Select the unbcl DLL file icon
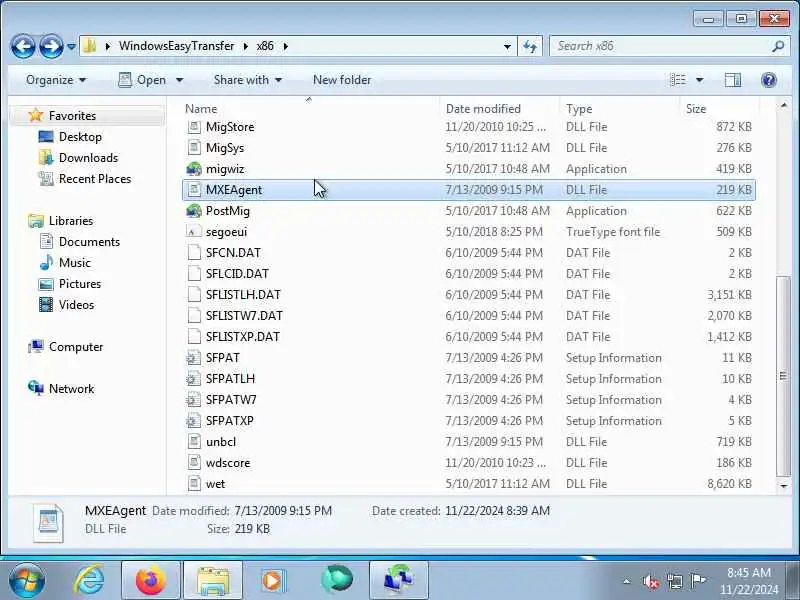Viewport: 800px width, 600px height. pyautogui.click(x=194, y=442)
